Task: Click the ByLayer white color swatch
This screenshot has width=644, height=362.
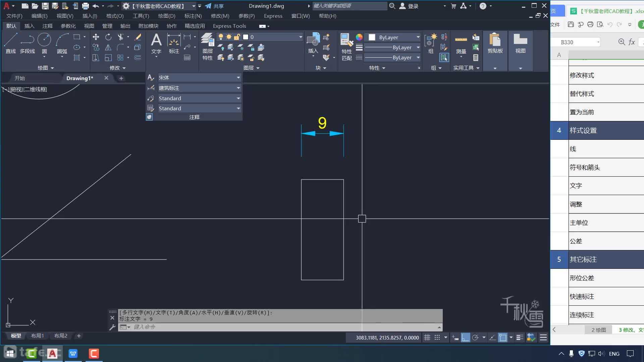Action: pyautogui.click(x=372, y=37)
